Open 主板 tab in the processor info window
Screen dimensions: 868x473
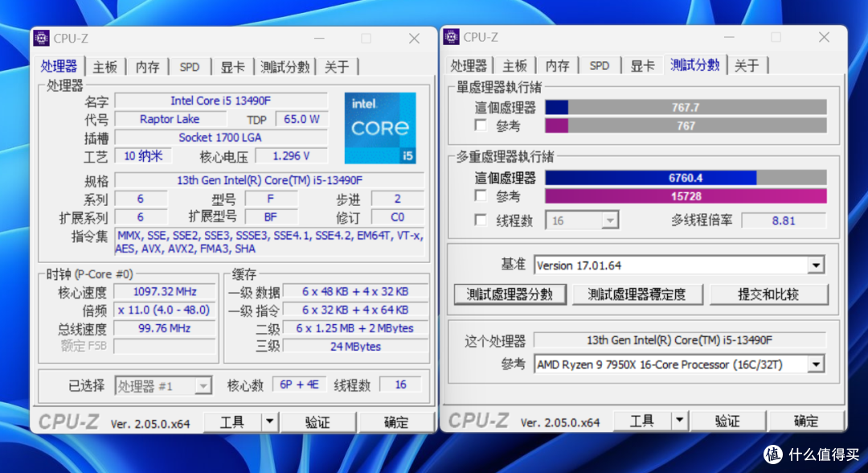pos(105,67)
